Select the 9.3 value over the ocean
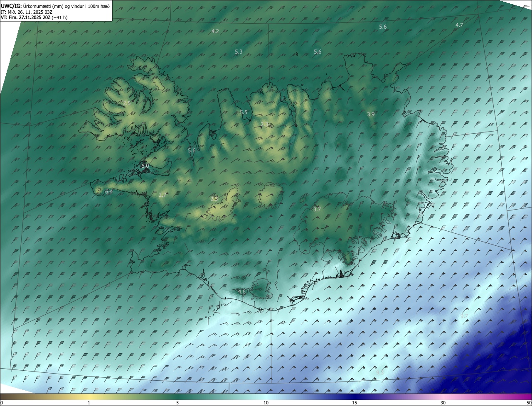 click(379, 373)
